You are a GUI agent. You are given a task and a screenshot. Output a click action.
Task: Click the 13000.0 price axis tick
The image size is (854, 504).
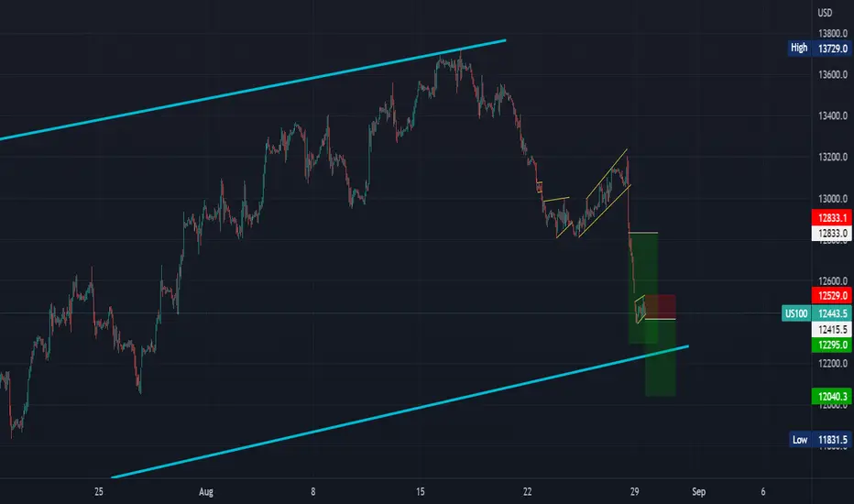pyautogui.click(x=833, y=198)
